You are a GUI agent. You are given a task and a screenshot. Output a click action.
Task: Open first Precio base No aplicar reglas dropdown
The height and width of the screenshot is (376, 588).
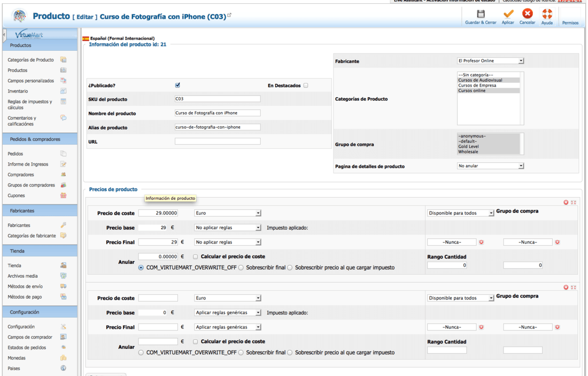click(227, 228)
